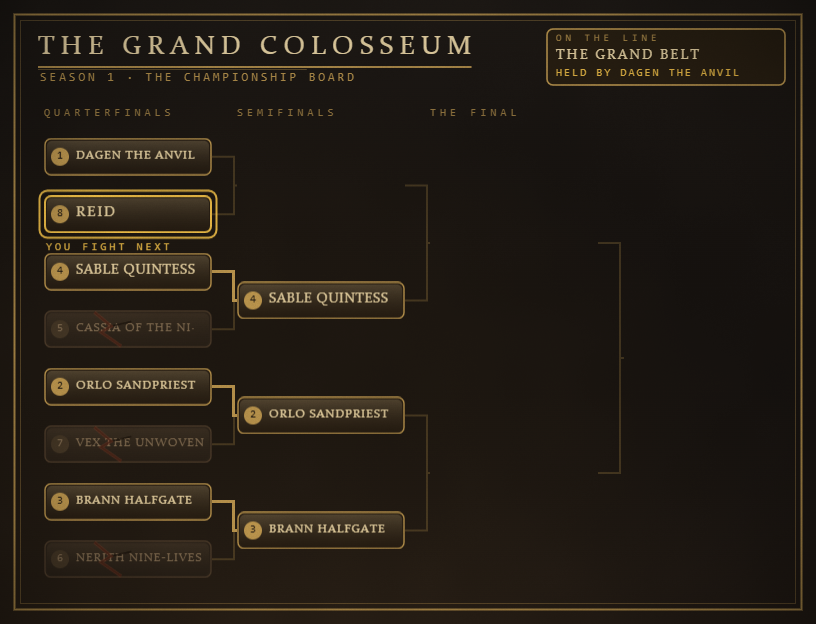
Task: Click the eliminated Vex the Unwoven card
Action: [128, 444]
